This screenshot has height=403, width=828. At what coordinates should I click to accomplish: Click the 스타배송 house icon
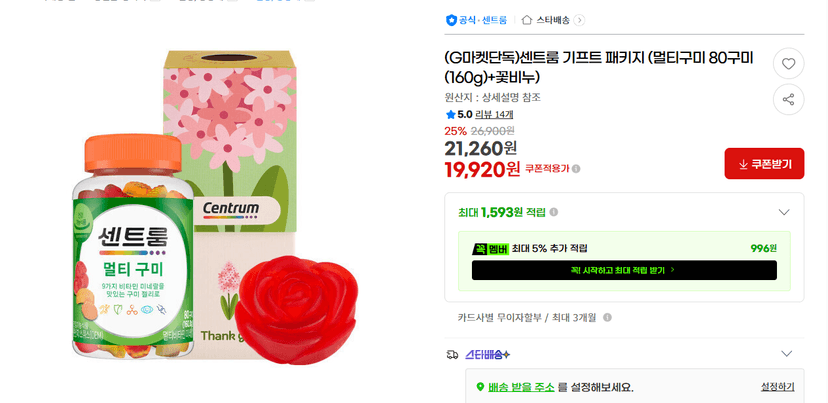pyautogui.click(x=526, y=20)
